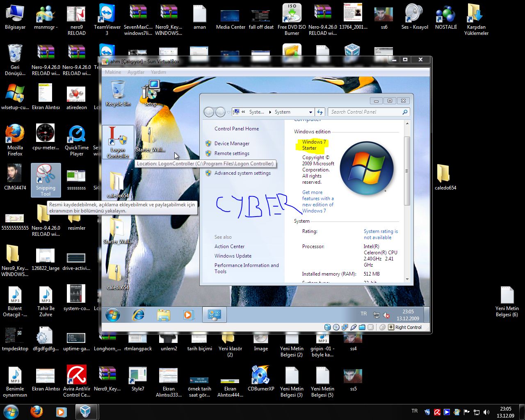Screen dimensions: 525x420
Task: Open the guest VM Start menu orb
Action: click(x=113, y=315)
